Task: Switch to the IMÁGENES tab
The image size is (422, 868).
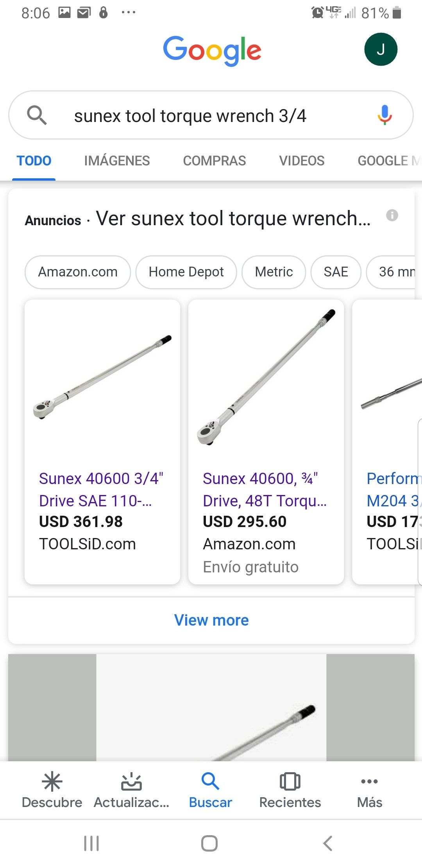Action: (x=117, y=161)
